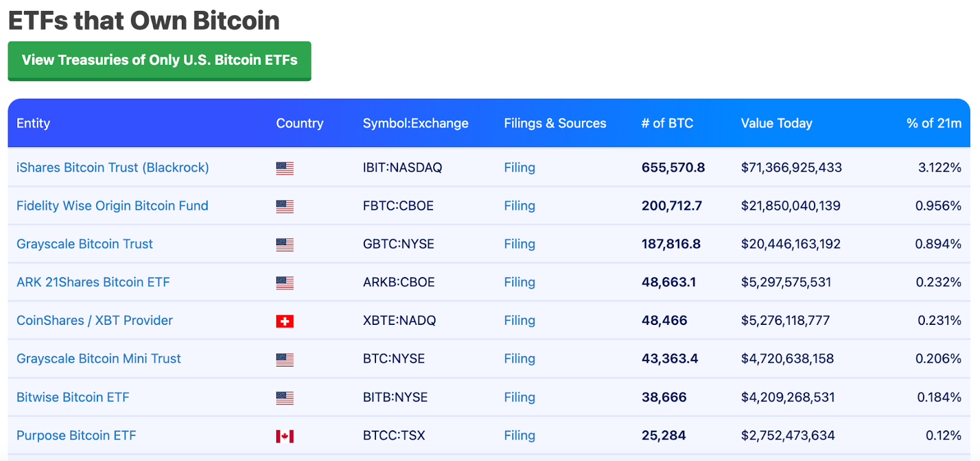
Task: Open Bitwise Bitcoin ETF entity link
Action: [x=73, y=397]
